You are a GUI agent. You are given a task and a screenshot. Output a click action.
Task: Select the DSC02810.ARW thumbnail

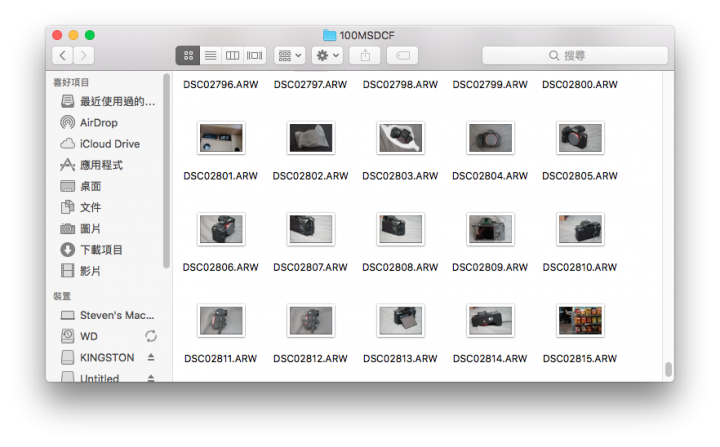(x=580, y=229)
